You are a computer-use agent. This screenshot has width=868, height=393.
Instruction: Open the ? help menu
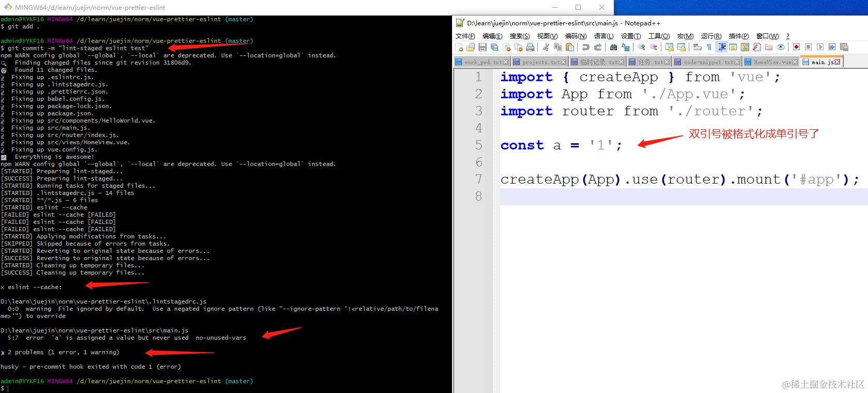coord(788,36)
